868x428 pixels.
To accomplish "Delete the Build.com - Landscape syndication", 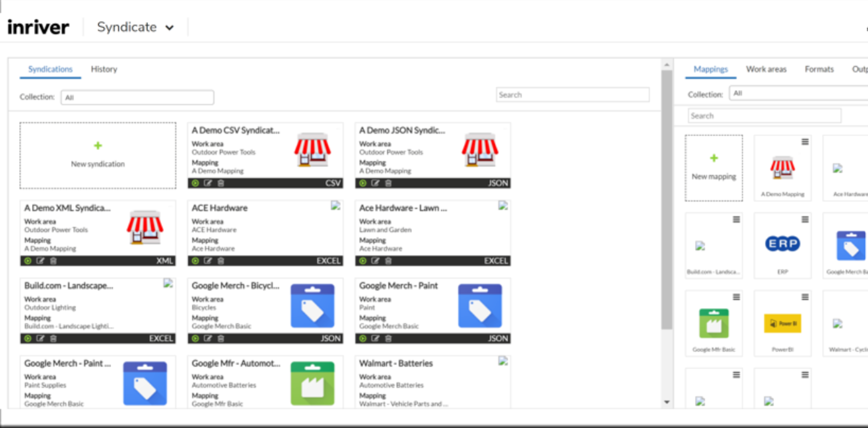I will click(x=53, y=338).
